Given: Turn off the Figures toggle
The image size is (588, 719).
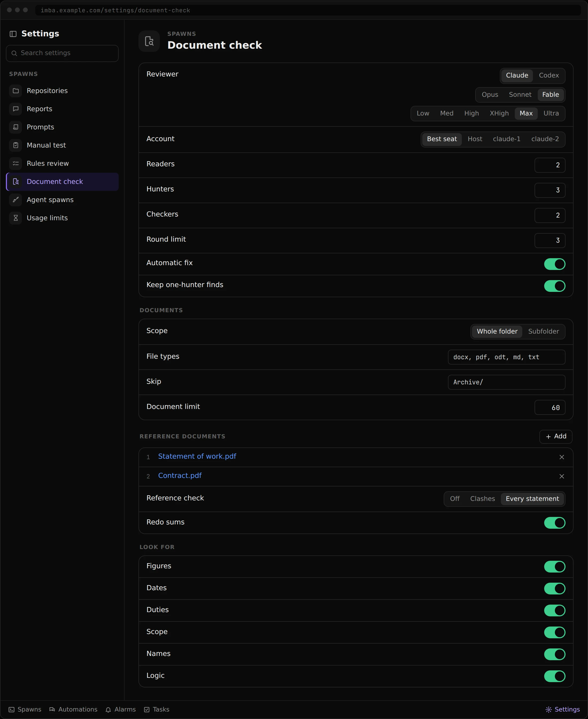Looking at the screenshot, I should pyautogui.click(x=555, y=567).
